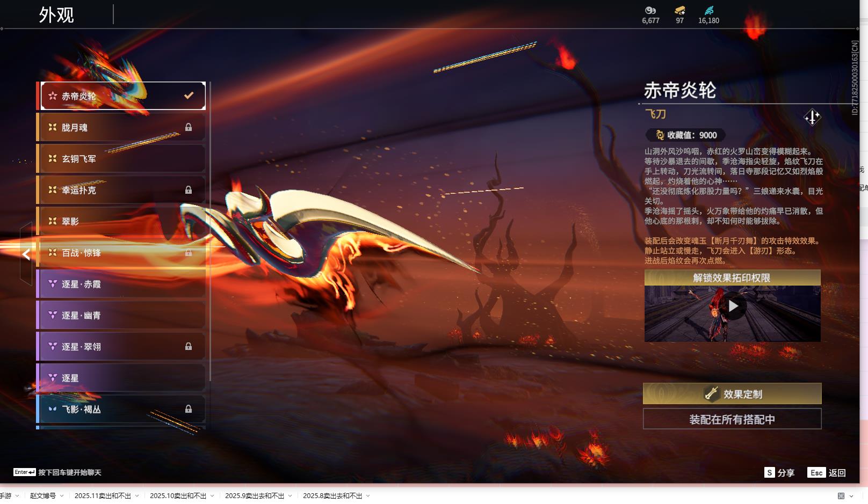Click the lock icon on 逐星·翠翎
868x504 pixels.
point(189,347)
